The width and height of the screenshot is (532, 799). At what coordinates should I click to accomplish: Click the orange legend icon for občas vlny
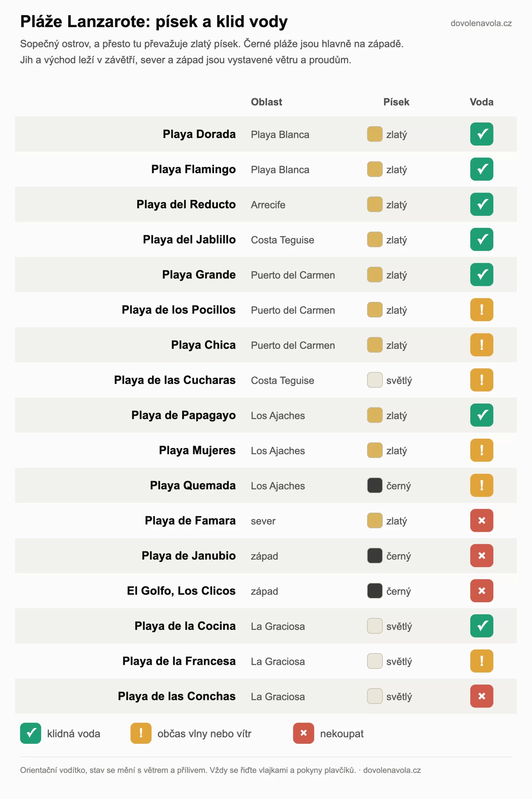point(141,733)
